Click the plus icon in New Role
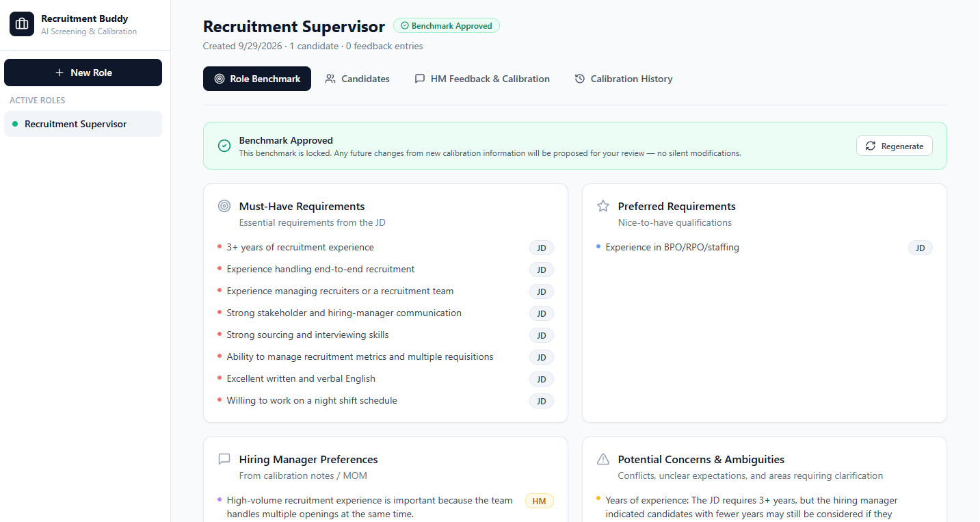 (59, 73)
